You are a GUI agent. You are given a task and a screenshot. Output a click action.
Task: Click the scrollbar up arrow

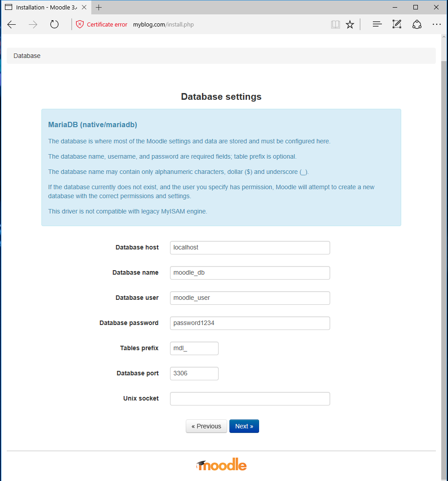[x=444, y=37]
